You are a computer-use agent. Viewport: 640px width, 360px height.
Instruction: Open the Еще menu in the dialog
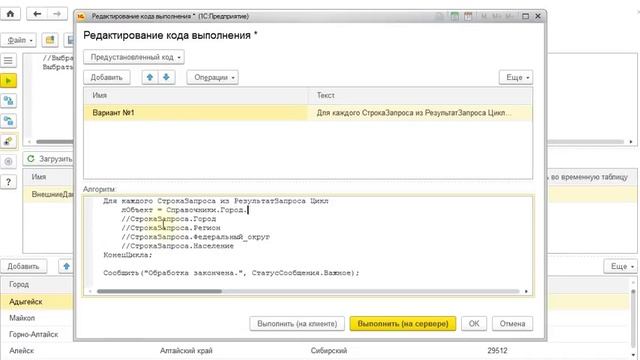click(516, 77)
